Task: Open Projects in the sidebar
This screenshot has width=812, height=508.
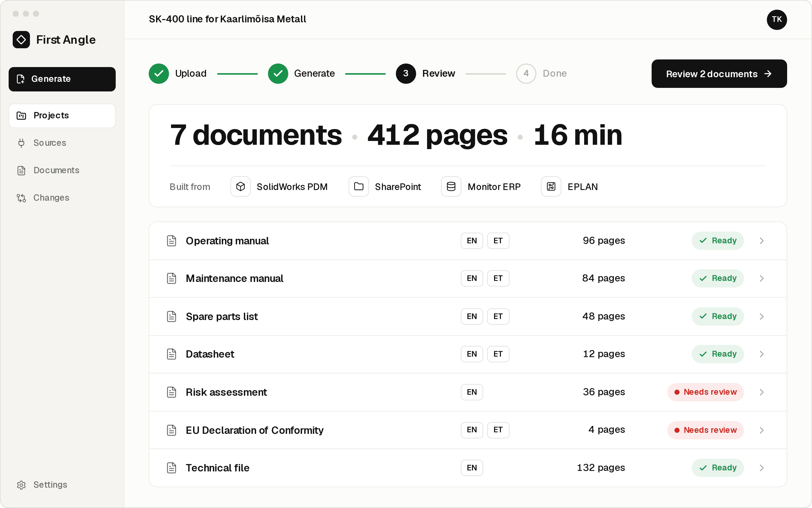Action: [x=62, y=116]
